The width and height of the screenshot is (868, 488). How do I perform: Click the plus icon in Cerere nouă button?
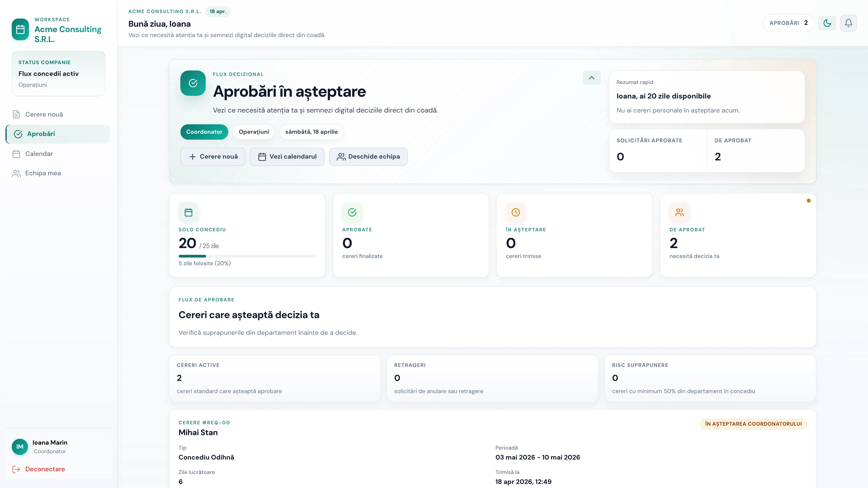click(192, 157)
